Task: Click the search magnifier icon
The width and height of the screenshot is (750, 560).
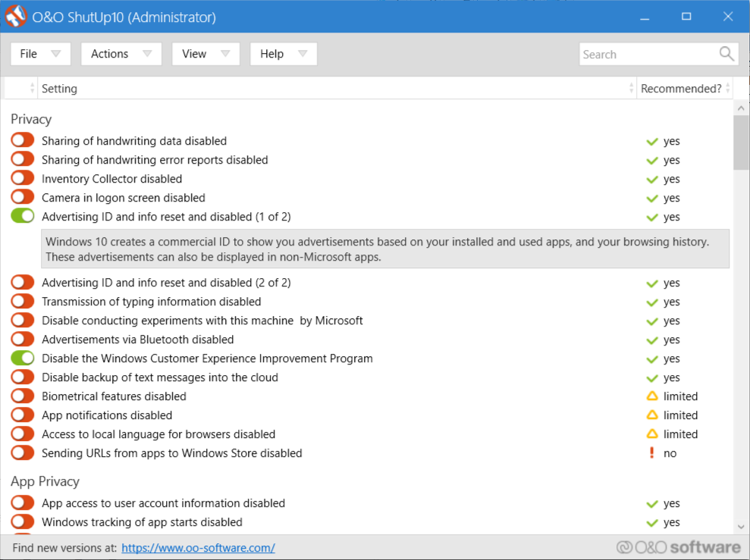Action: coord(726,54)
